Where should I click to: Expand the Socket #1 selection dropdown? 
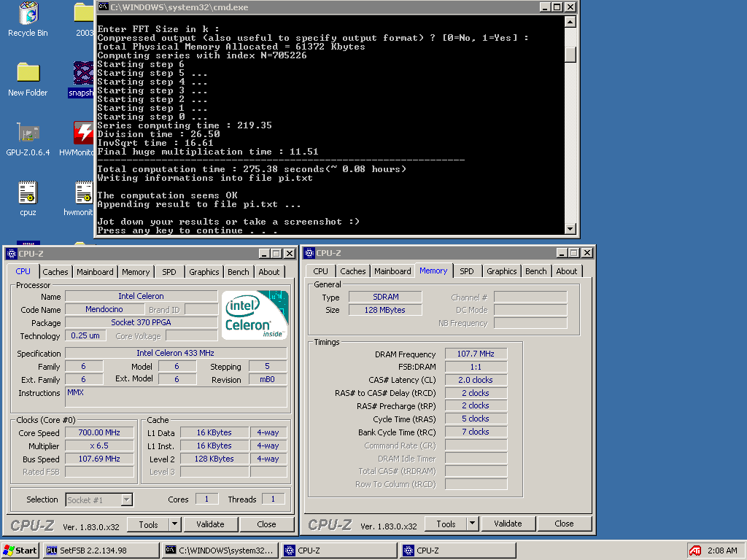(126, 499)
